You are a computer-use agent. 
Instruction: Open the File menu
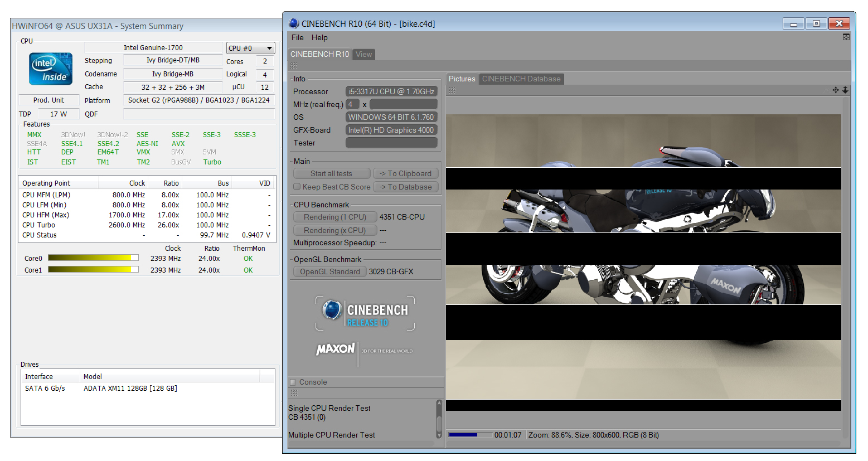coord(298,38)
